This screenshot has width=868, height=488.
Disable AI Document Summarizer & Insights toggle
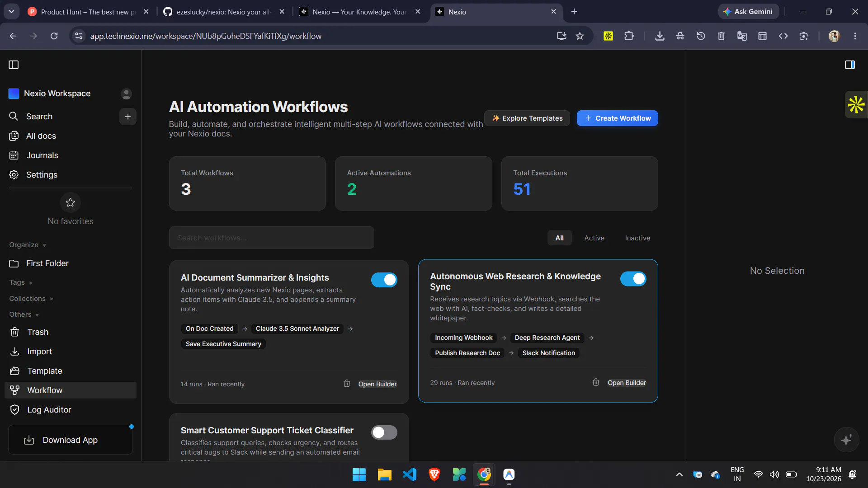(384, 280)
